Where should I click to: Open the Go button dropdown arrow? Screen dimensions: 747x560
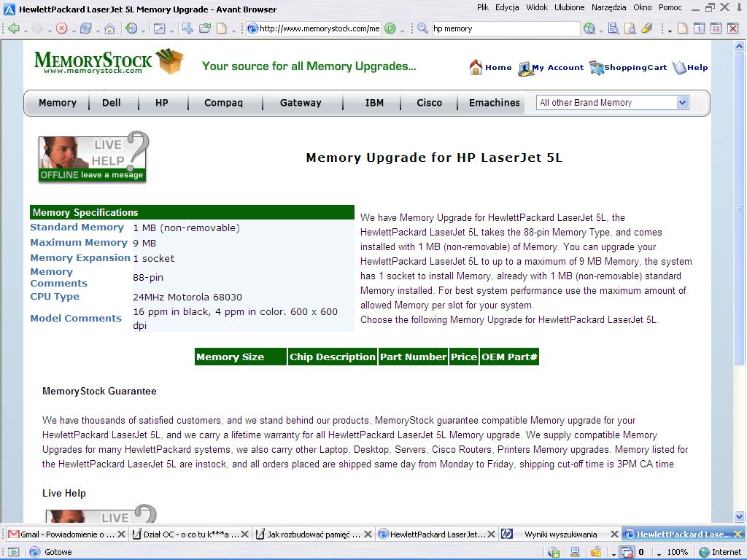(x=402, y=31)
